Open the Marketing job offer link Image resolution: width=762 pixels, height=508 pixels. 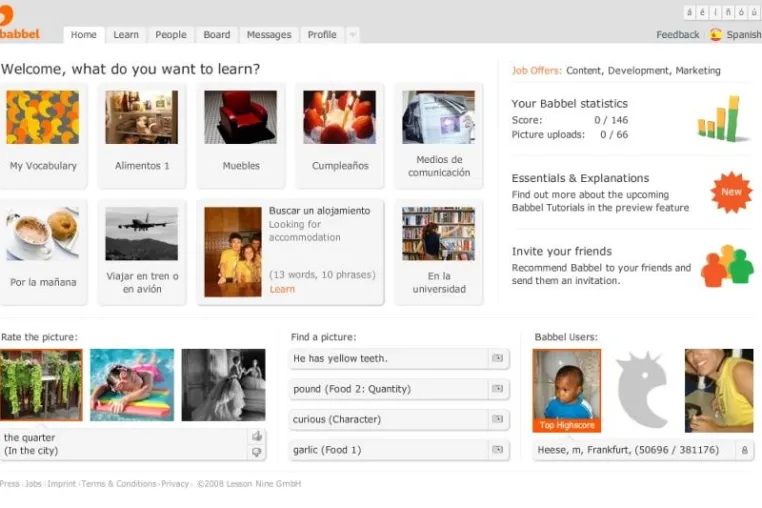click(x=698, y=70)
